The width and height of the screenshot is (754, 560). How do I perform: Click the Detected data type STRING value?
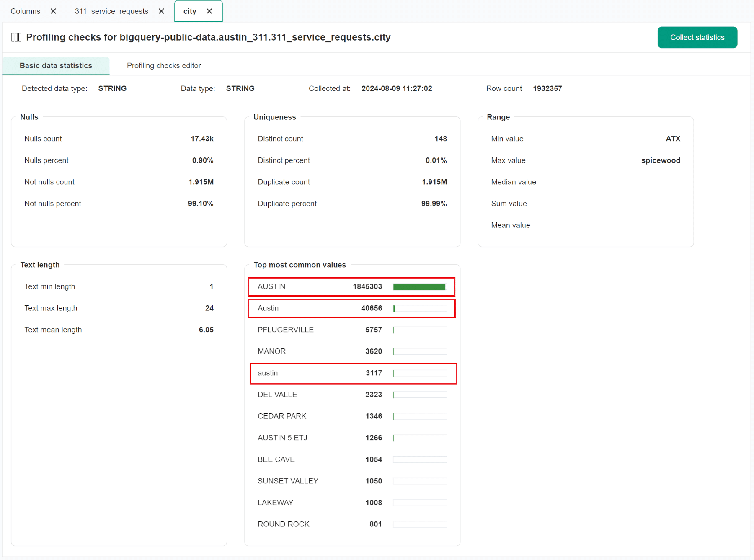(x=112, y=88)
